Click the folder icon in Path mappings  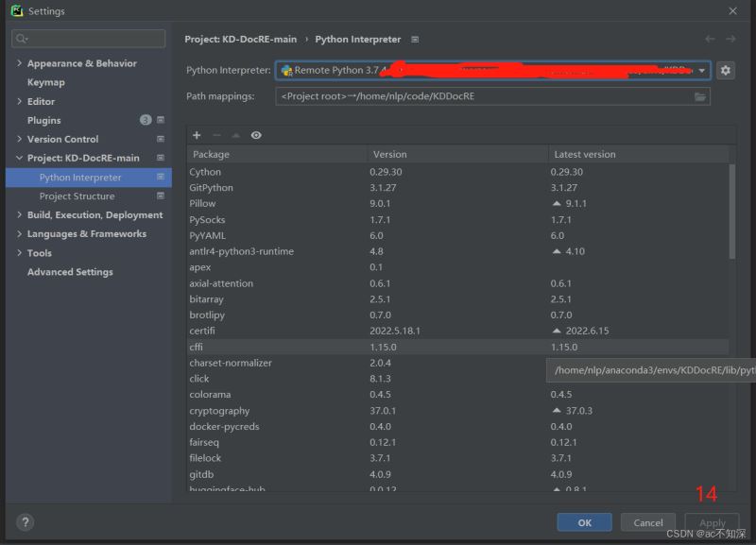coord(699,97)
